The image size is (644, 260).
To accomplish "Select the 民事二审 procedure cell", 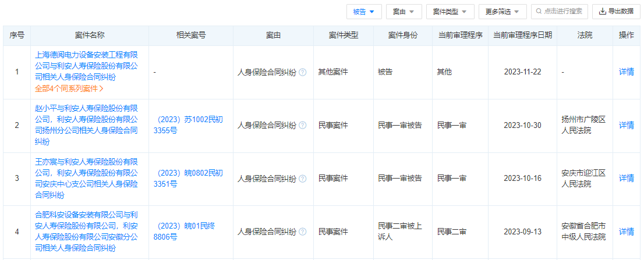I will 461,232.
